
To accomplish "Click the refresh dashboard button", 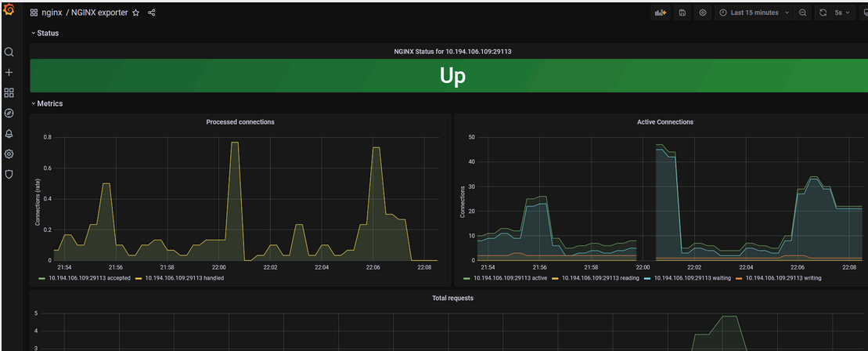I will click(823, 13).
